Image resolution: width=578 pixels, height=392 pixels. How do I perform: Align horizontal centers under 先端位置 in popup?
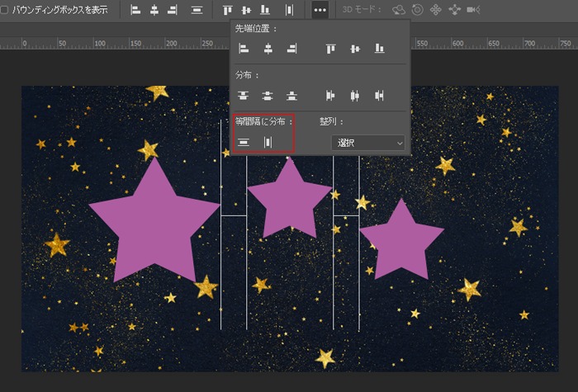(x=268, y=48)
